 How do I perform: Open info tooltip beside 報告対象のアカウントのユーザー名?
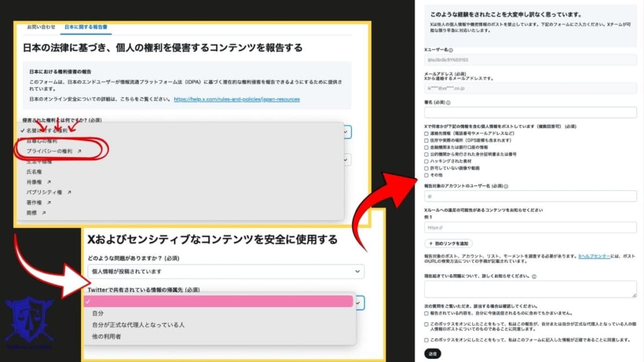coord(505,187)
